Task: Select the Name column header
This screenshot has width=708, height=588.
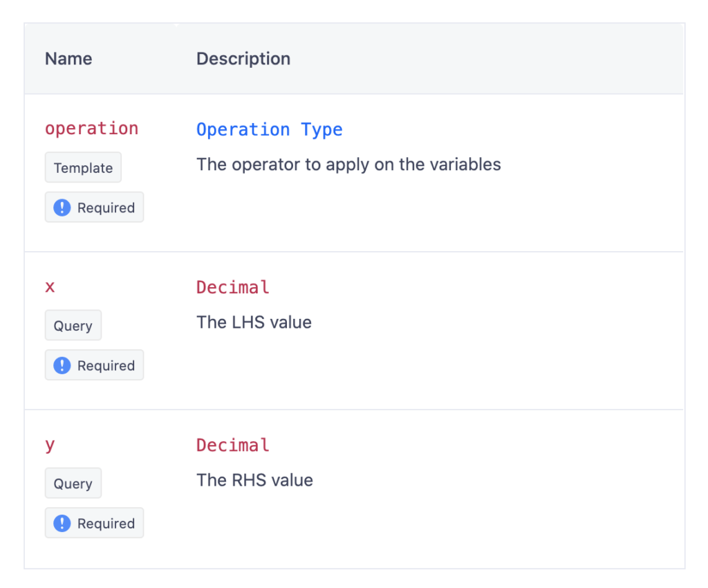Action: tap(68, 59)
